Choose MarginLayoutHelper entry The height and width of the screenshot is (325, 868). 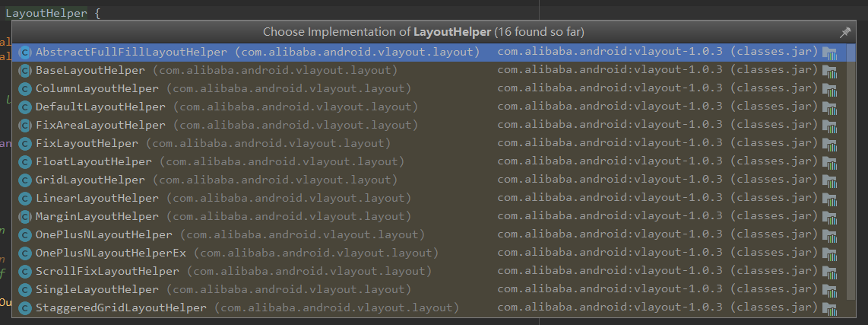[429, 217]
